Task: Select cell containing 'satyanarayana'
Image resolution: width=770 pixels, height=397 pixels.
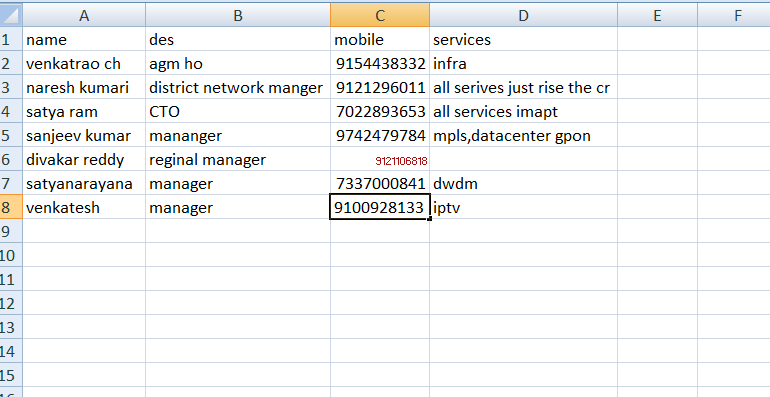Action: point(84,183)
